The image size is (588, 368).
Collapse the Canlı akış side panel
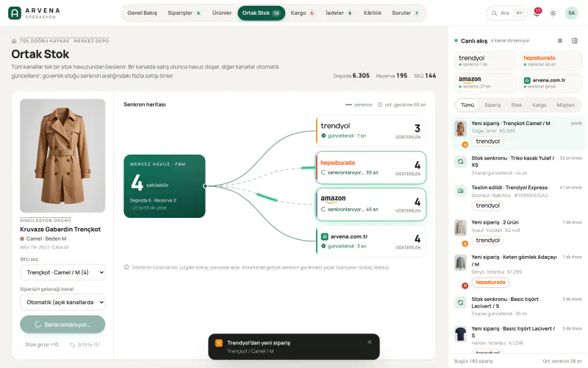click(x=575, y=40)
